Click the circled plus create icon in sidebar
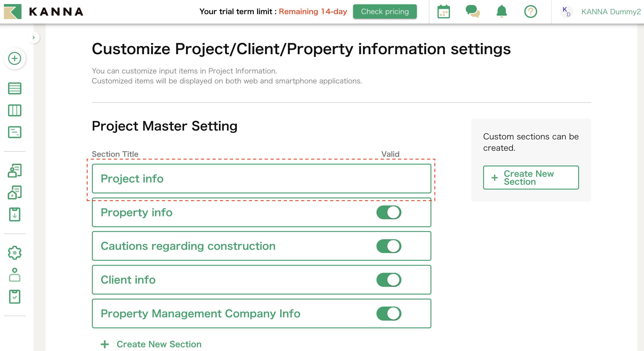 [x=15, y=58]
